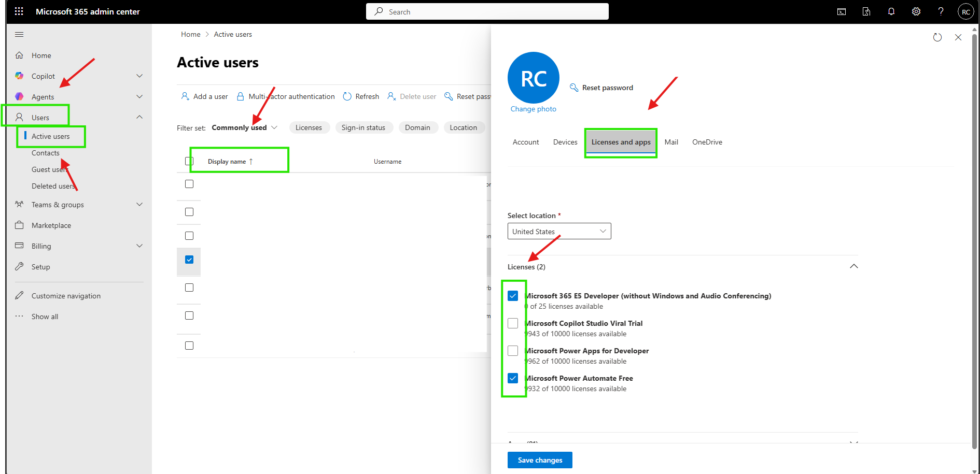Switch to the OneDrive tab
The image size is (980, 474).
(x=707, y=142)
